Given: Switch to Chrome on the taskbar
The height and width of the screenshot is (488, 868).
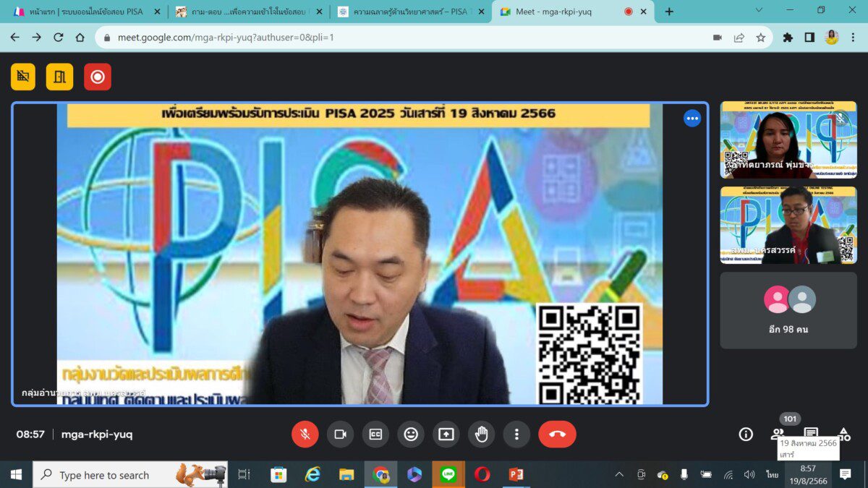Looking at the screenshot, I should [x=380, y=475].
